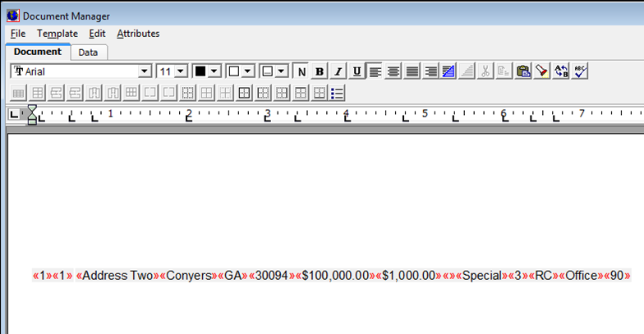
Task: Open the Attributes menu
Action: 138,34
